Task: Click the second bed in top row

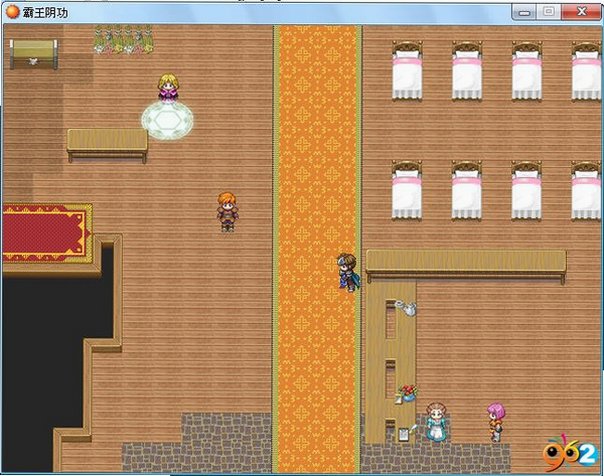Action: (467, 71)
